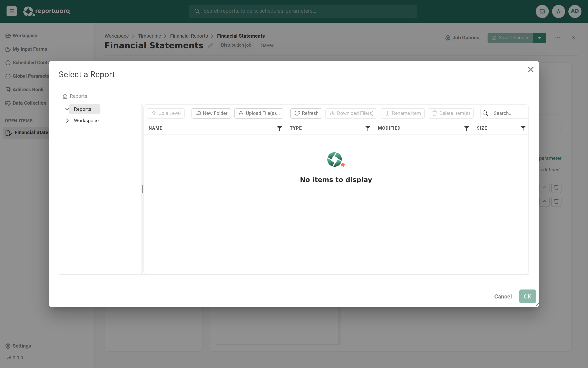Click the Distribution job tag
The width and height of the screenshot is (588, 368).
point(236,45)
